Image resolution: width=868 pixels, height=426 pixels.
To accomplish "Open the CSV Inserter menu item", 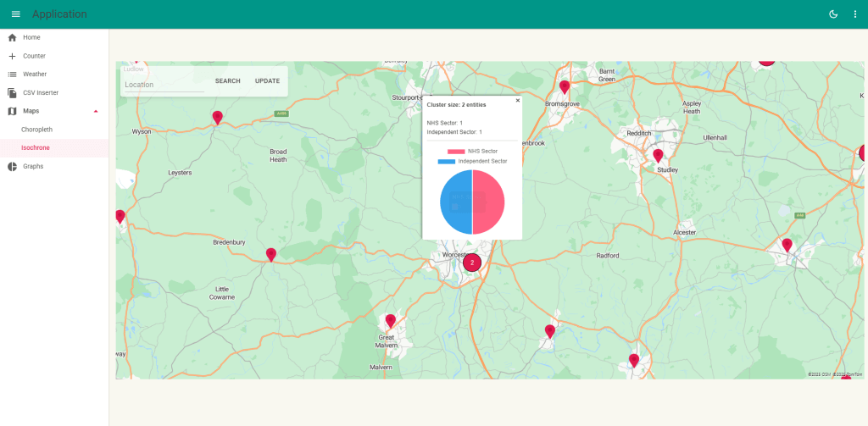I will click(54, 92).
